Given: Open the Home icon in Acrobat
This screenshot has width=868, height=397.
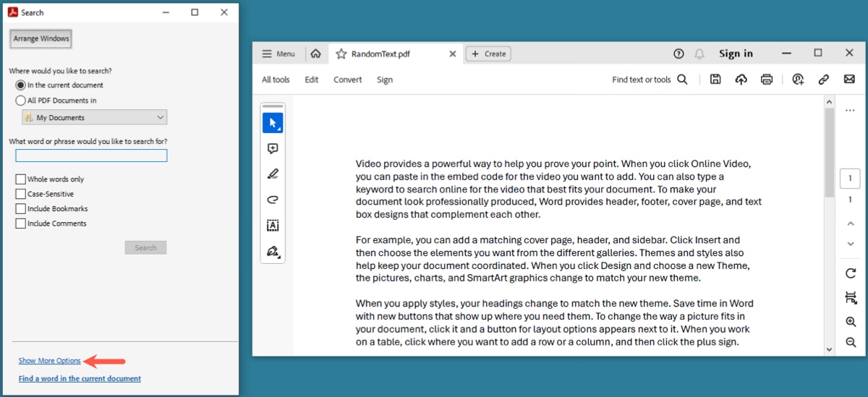Looking at the screenshot, I should [x=315, y=54].
